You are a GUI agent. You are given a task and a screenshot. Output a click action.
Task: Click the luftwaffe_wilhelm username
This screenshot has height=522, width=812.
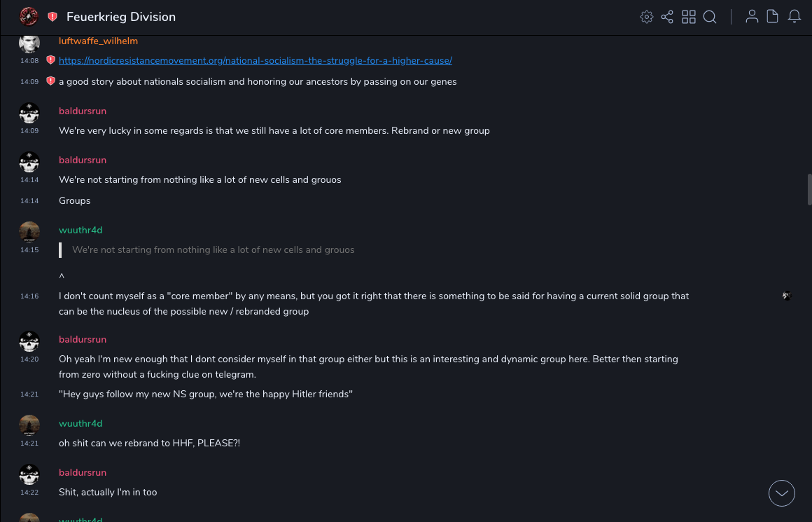[x=98, y=41]
